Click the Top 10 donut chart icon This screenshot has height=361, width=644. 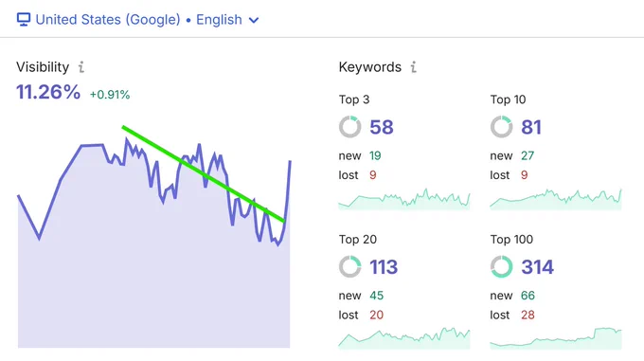point(502,127)
